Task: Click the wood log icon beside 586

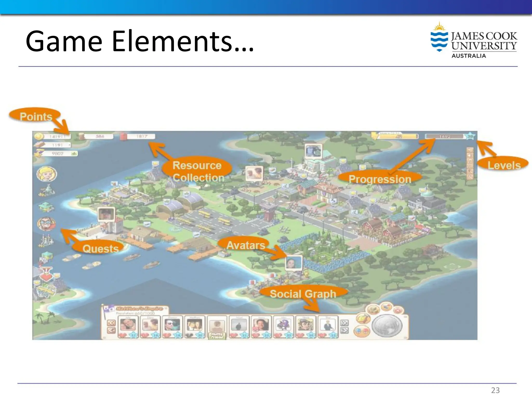Action: (82, 136)
